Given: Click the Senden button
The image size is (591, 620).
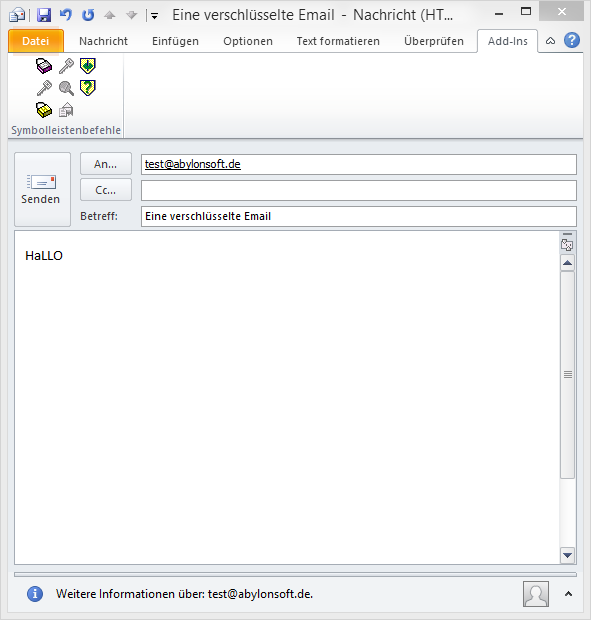Looking at the screenshot, I should (x=42, y=189).
